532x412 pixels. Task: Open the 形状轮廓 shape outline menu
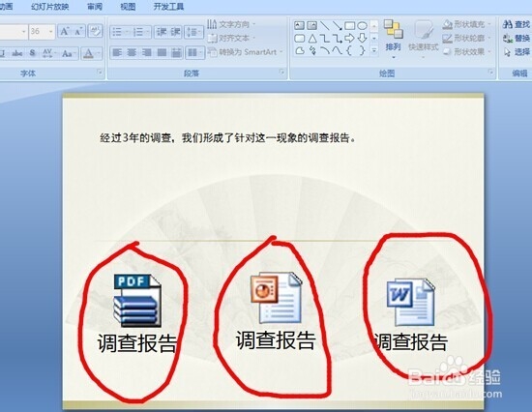468,38
